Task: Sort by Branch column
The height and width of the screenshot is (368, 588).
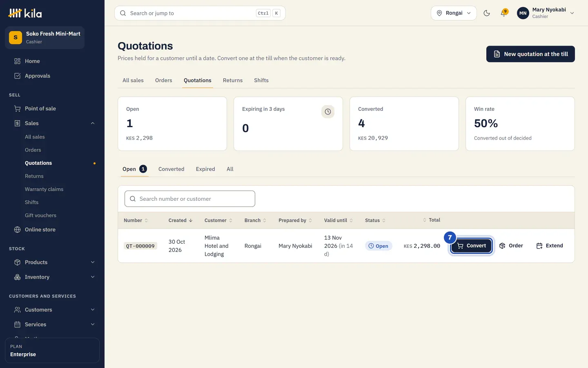Action: 255,220
